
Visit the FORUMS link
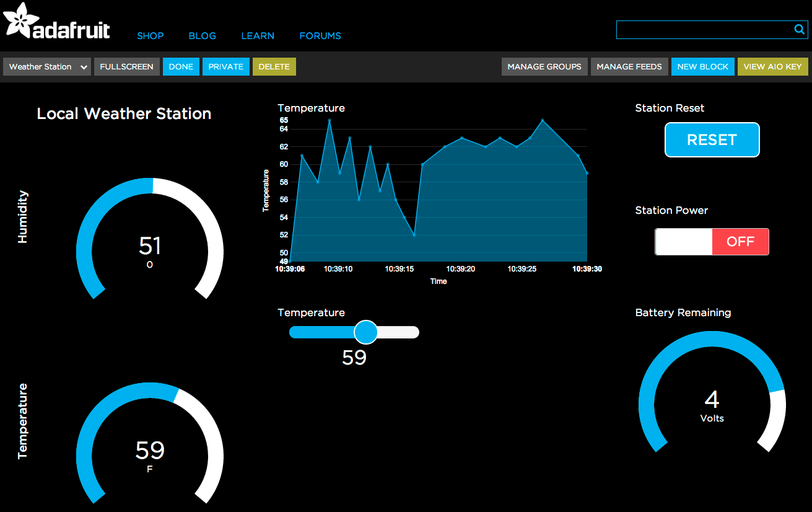pyautogui.click(x=320, y=36)
